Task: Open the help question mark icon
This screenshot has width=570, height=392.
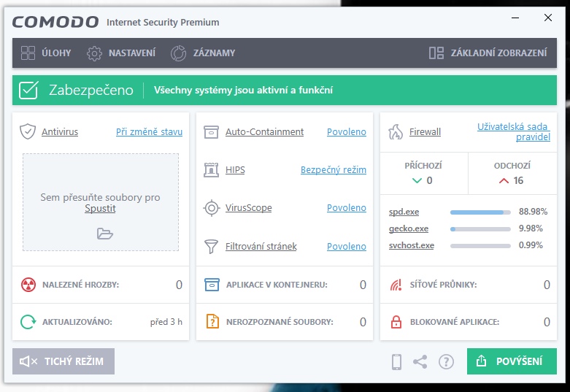Action: [x=446, y=361]
